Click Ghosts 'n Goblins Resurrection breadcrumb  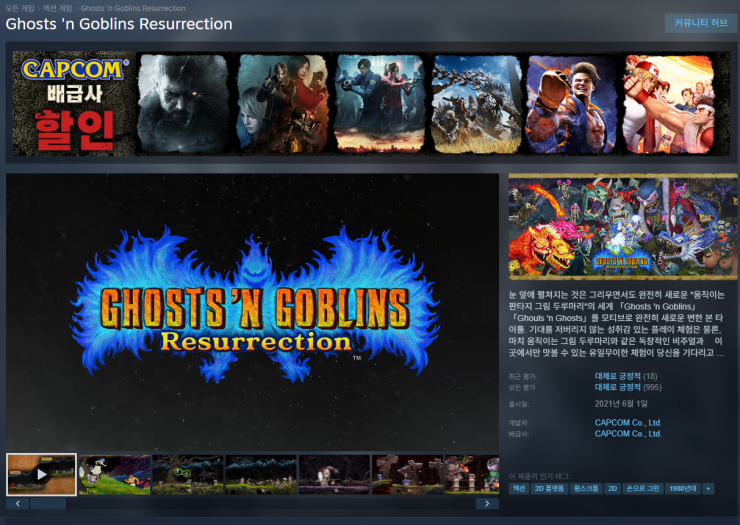click(133, 8)
